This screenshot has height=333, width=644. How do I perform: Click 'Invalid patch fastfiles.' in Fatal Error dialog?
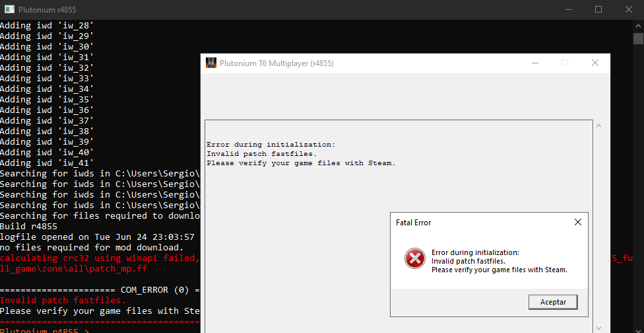click(x=468, y=261)
